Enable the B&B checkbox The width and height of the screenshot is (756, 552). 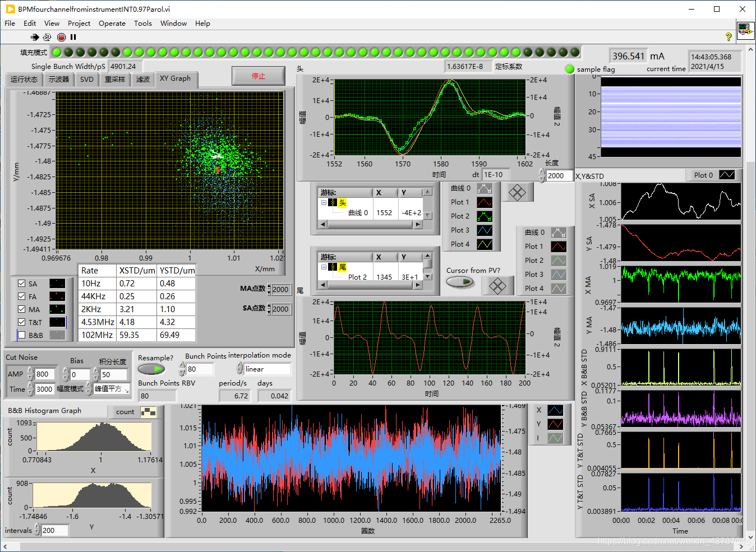point(21,335)
